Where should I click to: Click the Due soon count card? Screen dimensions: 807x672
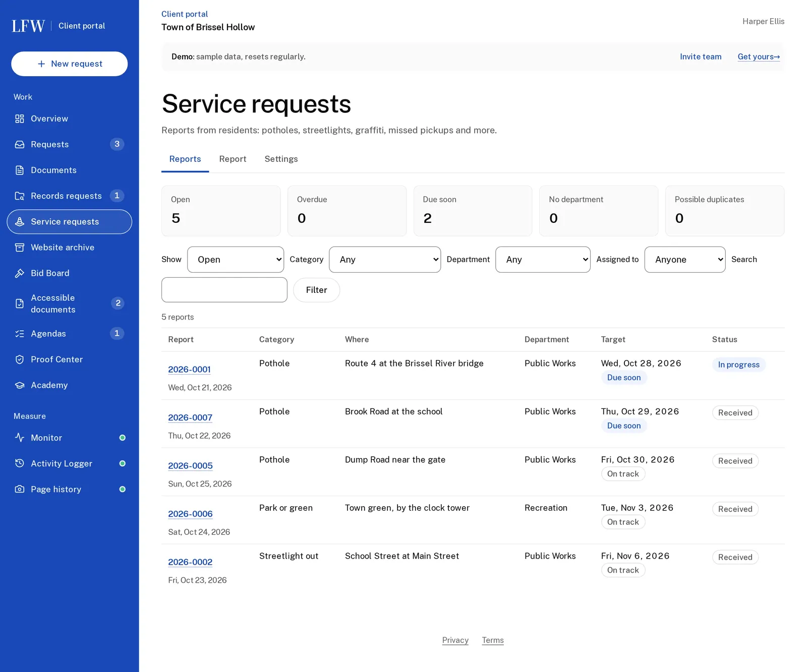point(473,211)
